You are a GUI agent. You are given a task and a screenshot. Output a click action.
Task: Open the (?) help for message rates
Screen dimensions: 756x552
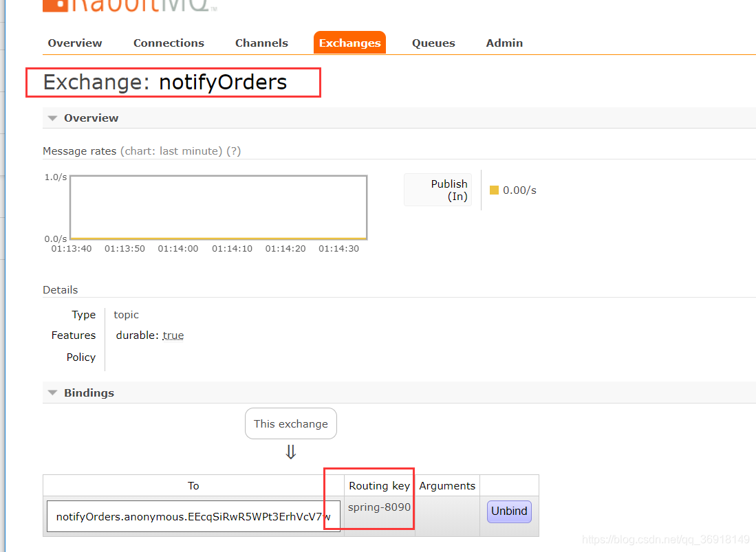click(233, 151)
